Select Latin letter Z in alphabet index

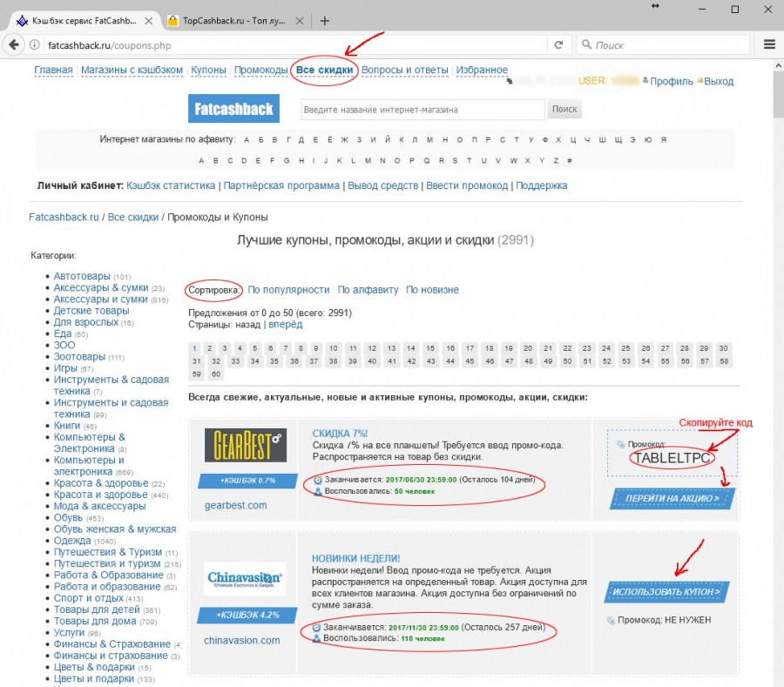[556, 161]
